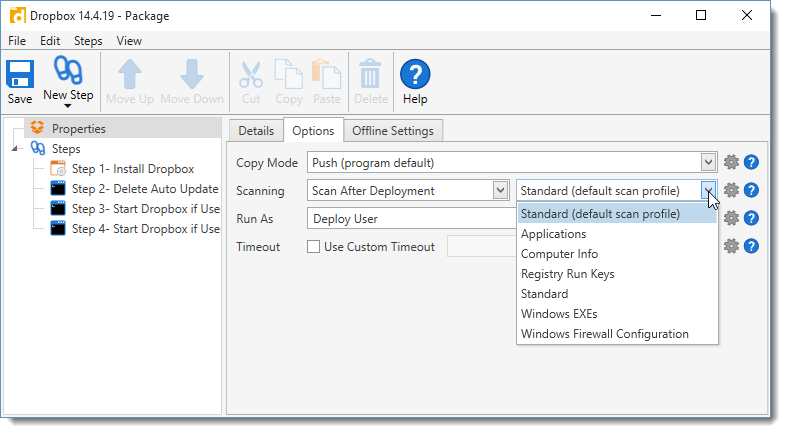Collapse the Steps tree node
The height and width of the screenshot is (433, 786).
15,149
